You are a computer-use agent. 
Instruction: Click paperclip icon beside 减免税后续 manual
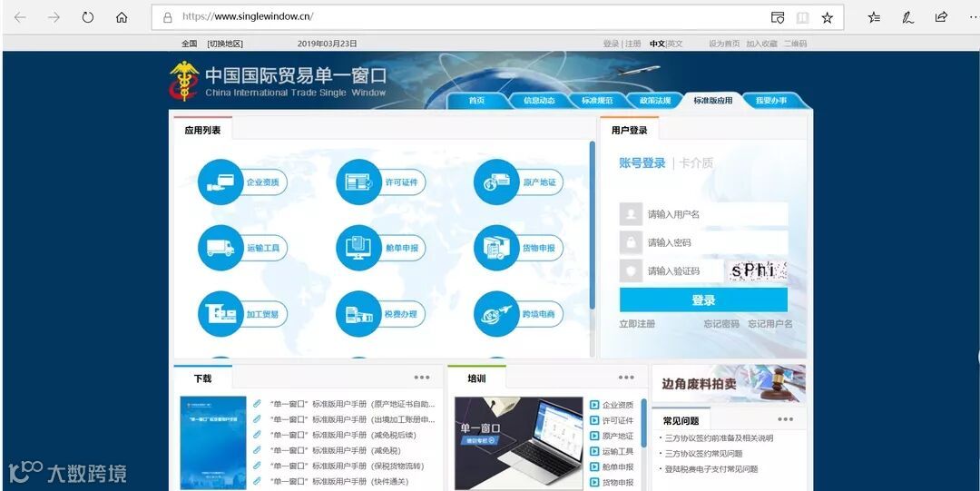click(257, 435)
